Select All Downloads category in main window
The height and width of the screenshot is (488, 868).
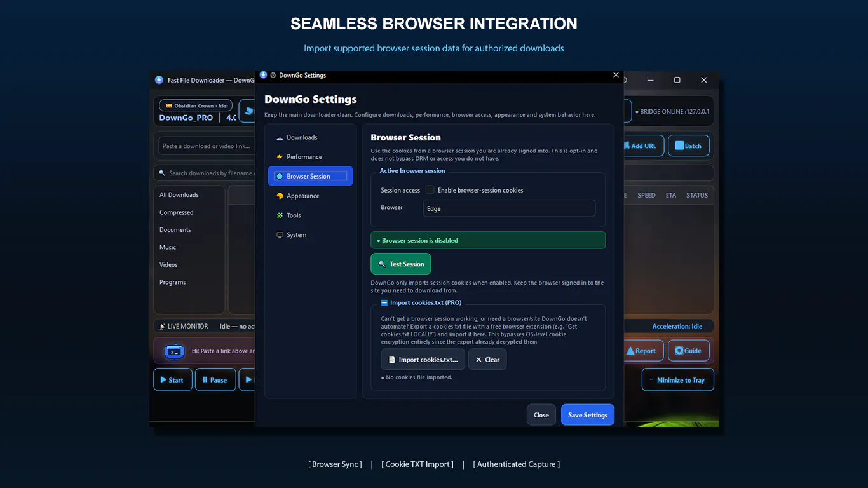(179, 195)
